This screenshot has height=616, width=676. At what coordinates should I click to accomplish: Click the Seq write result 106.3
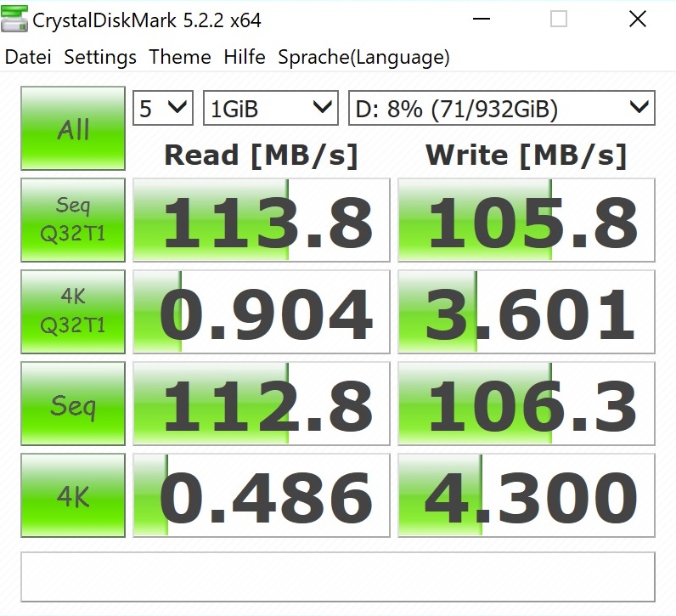(x=527, y=404)
